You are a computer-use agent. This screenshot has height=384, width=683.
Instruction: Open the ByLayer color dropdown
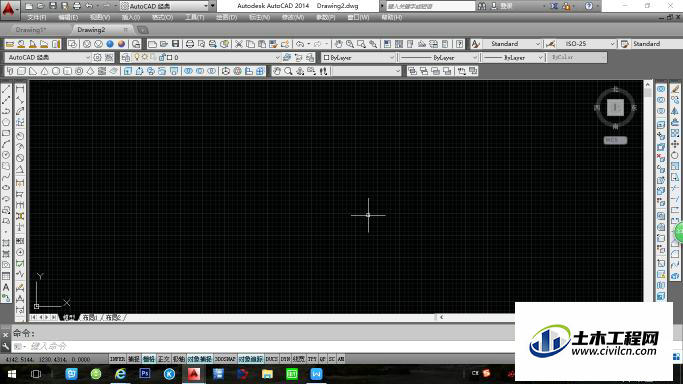coord(358,57)
